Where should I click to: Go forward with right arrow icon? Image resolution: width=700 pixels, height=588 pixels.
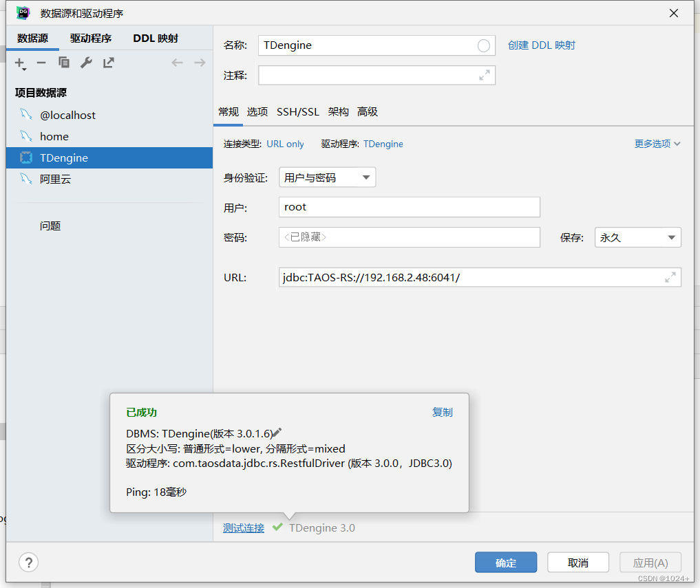pyautogui.click(x=200, y=63)
